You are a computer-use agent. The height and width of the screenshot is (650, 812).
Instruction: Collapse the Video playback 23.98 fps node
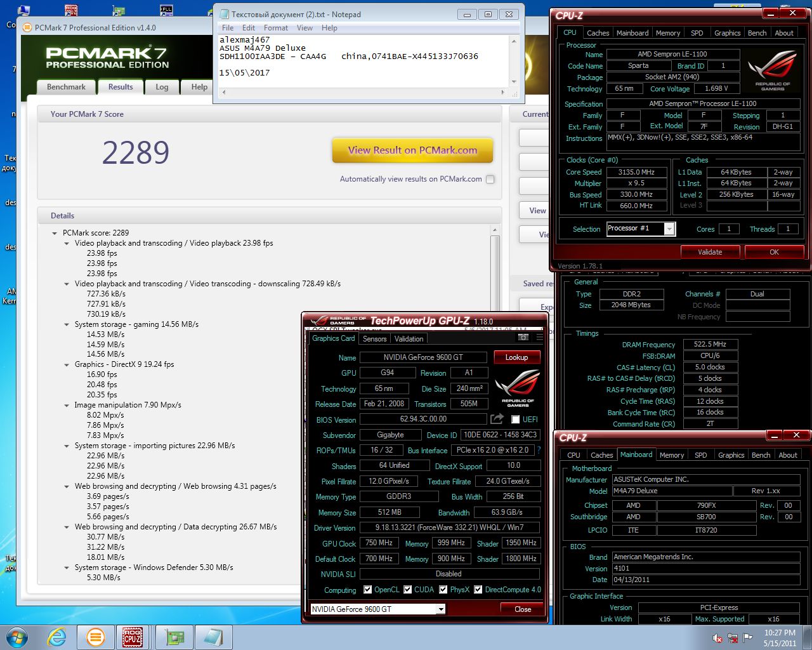[x=67, y=243]
